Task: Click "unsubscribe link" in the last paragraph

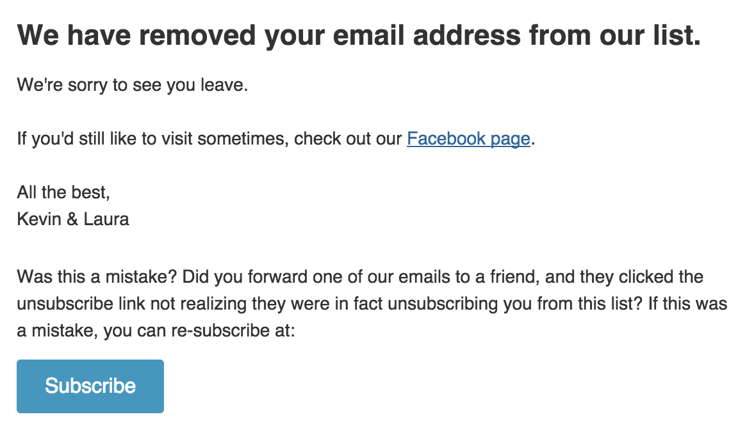Action: pyautogui.click(x=81, y=303)
